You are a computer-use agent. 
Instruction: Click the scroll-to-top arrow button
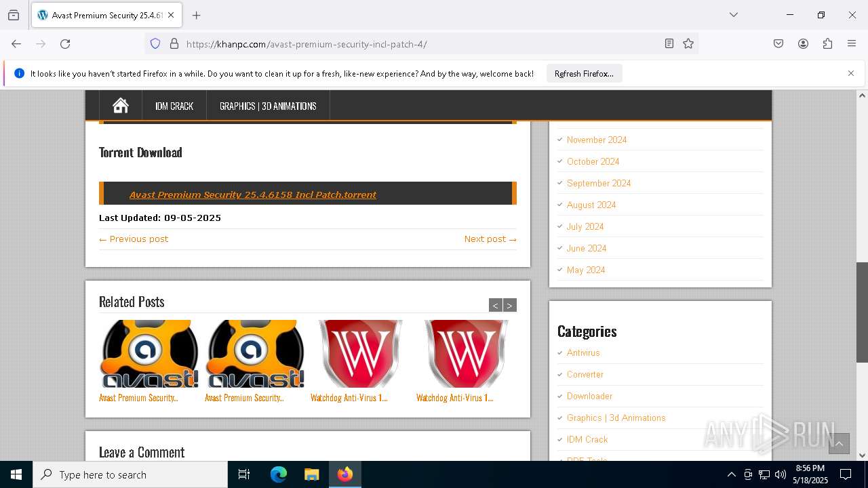tap(839, 443)
